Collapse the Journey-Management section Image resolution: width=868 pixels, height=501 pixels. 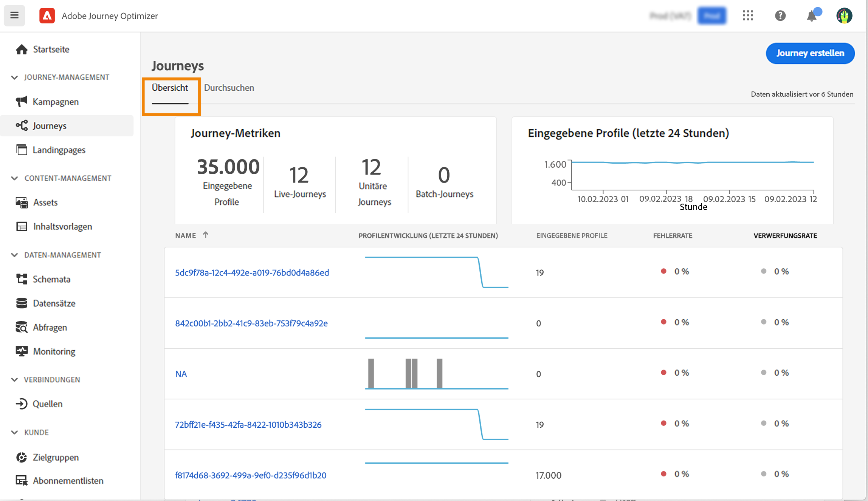[14, 77]
